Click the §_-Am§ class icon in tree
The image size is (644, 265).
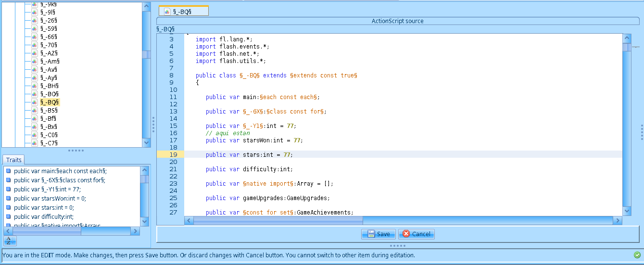coord(35,61)
